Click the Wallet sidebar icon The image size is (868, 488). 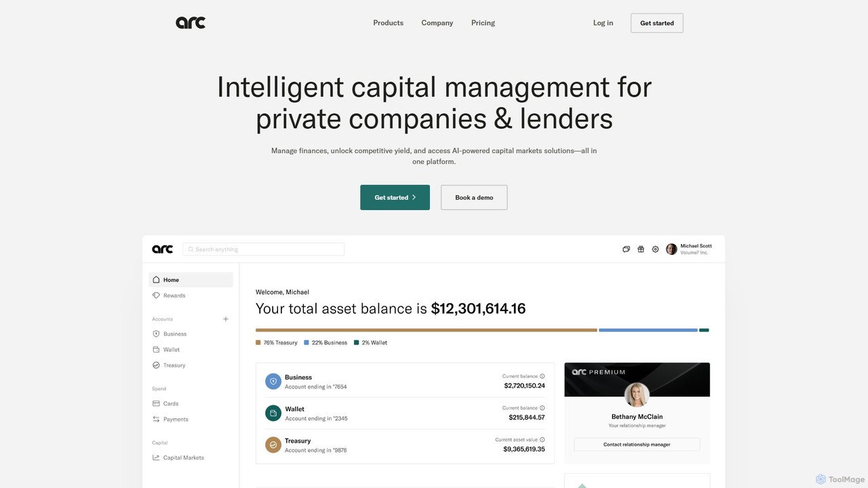point(156,350)
